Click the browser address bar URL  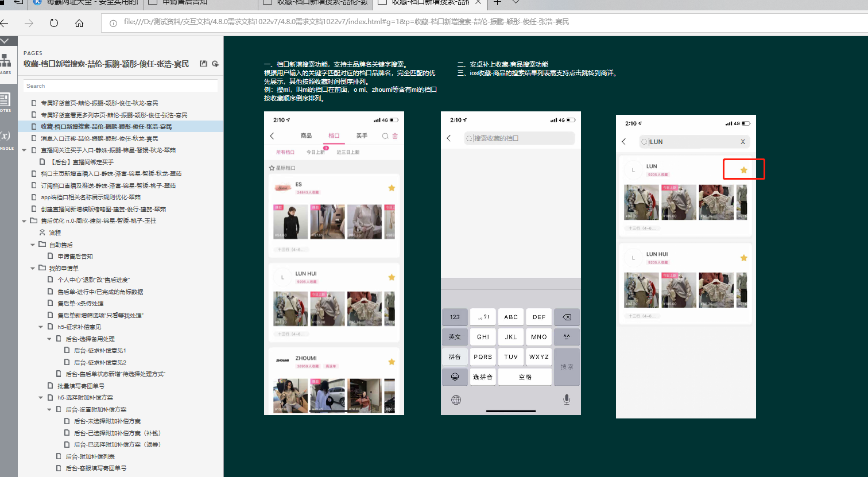[x=346, y=22]
